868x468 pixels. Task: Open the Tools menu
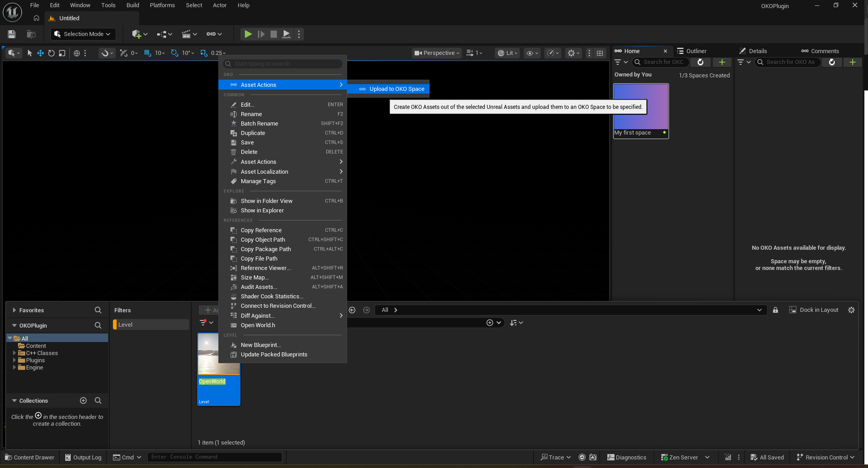coord(108,5)
